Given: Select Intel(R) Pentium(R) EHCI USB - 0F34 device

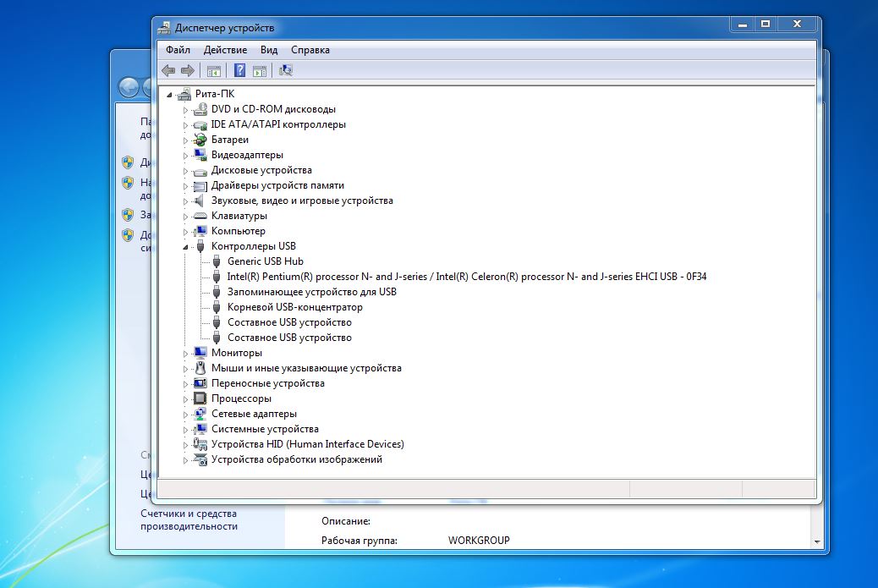Looking at the screenshot, I should 466,277.
